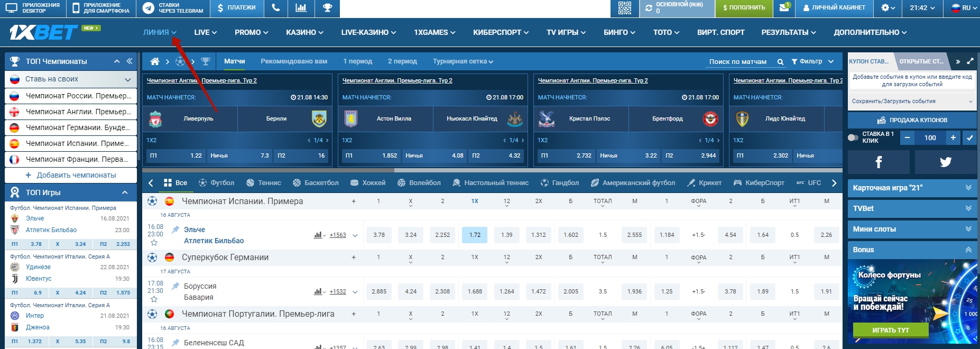Image resolution: width=980 pixels, height=349 pixels.
Task: Expand markets for Эльче match with the chevron
Action: (355, 235)
